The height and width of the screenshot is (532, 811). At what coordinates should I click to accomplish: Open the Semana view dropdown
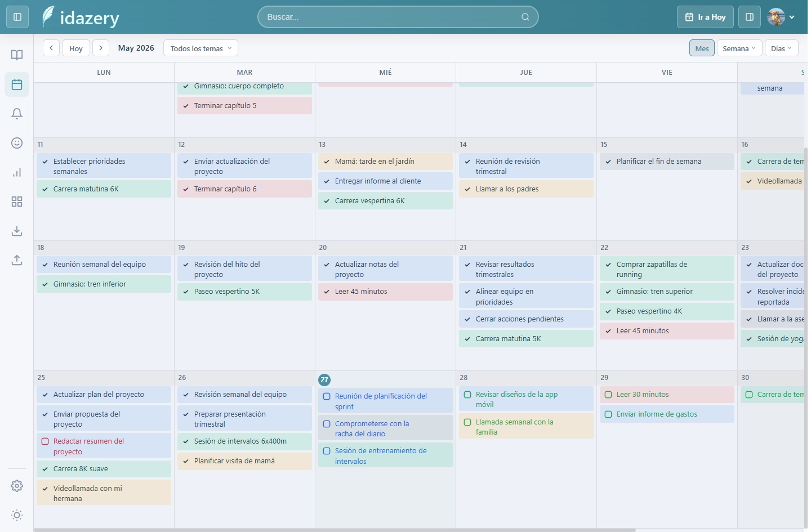tap(739, 48)
